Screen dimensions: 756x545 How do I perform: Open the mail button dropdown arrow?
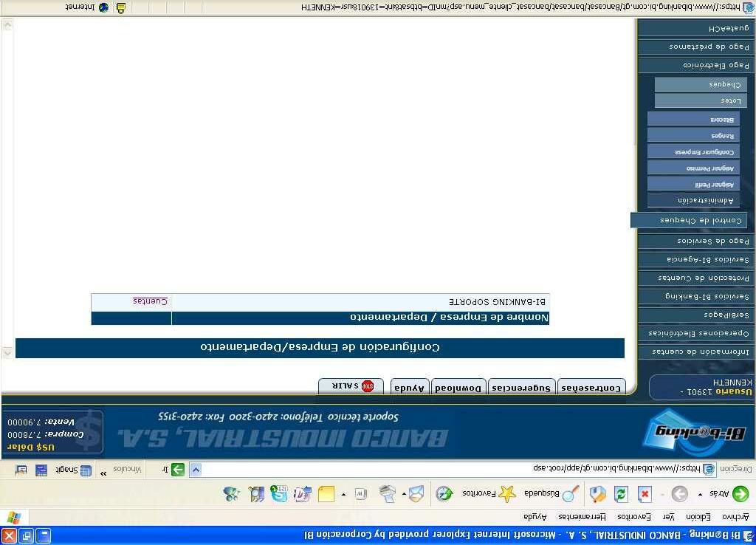click(x=404, y=494)
